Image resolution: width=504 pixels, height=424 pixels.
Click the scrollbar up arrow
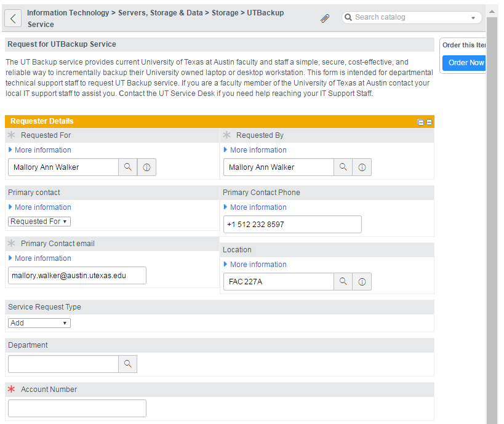coord(492,11)
